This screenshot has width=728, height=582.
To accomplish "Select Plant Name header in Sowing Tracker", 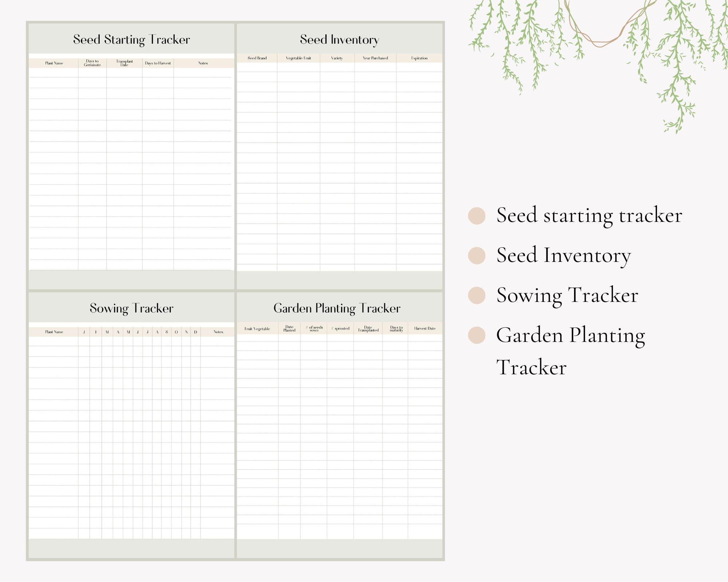I will point(54,332).
